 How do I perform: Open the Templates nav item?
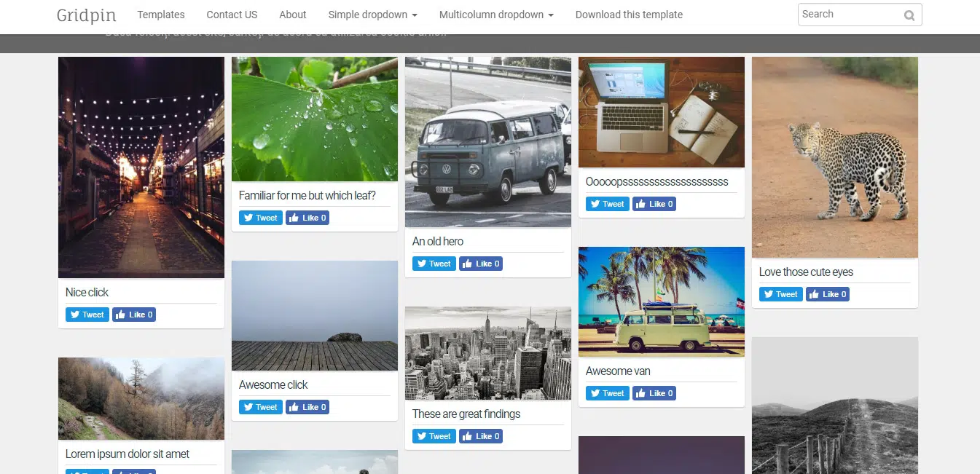(161, 15)
